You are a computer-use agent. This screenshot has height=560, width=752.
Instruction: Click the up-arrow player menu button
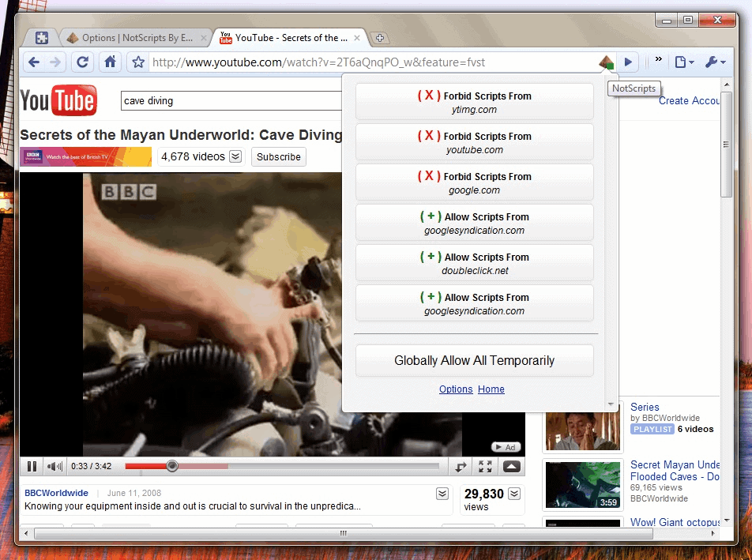[512, 467]
